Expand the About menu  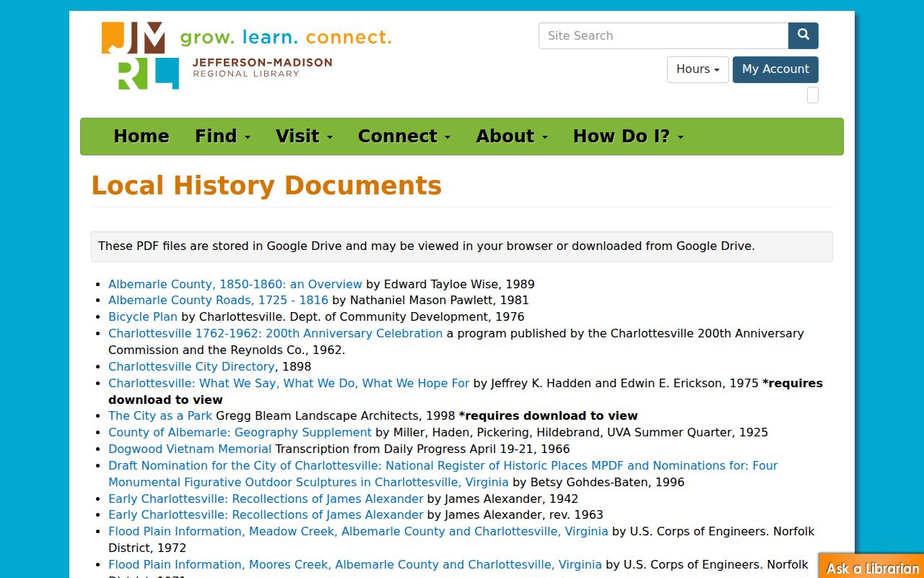click(x=512, y=137)
